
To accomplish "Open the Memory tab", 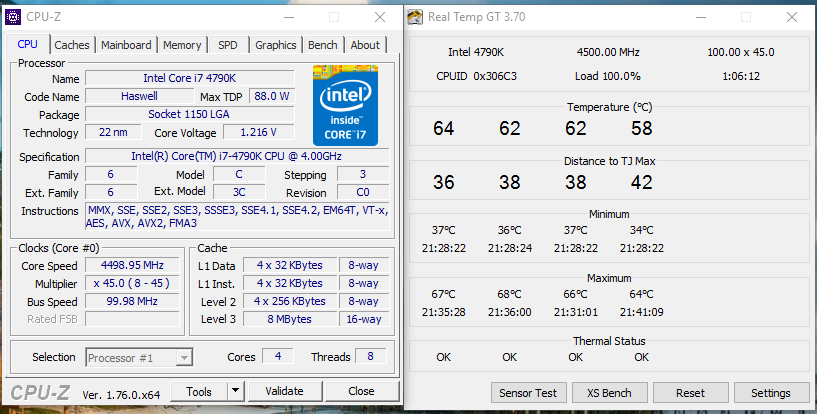I will 182,45.
